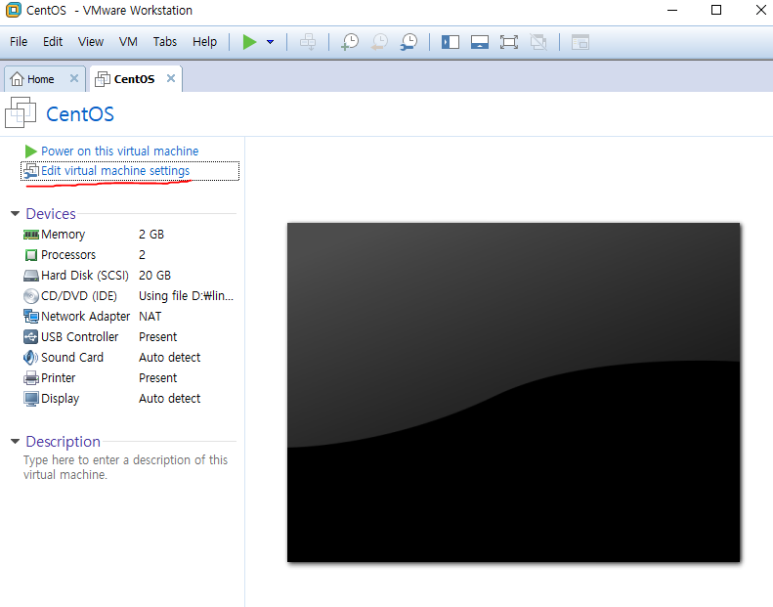773x607 pixels.
Task: Click the green play icon beside Power on
Action: pos(31,151)
